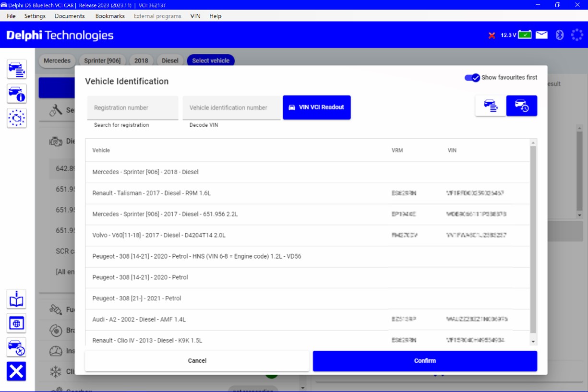This screenshot has height=392, width=588.
Task: Select Audi - A2 - 2002 - Diesel row
Action: 308,320
